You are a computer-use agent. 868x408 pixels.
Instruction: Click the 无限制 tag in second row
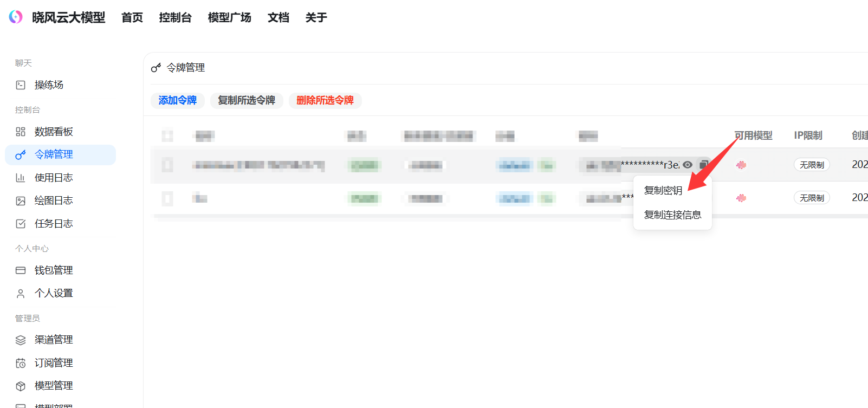[812, 198]
